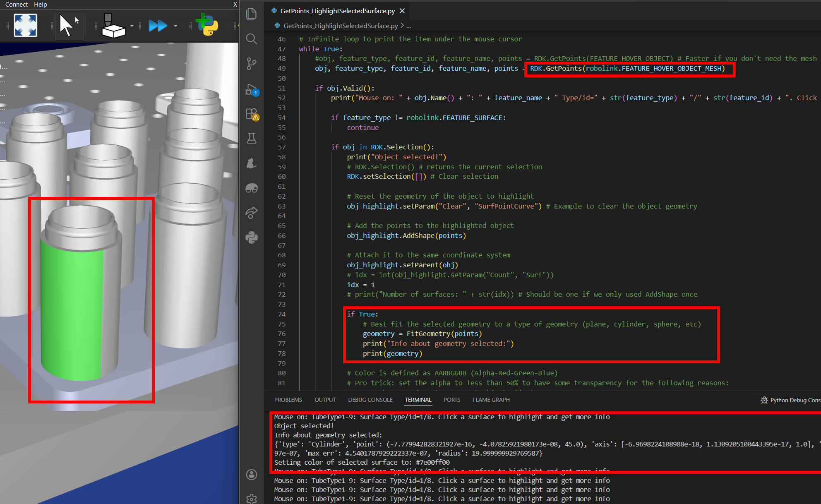Screen dimensions: 821x504
Task: Choose the Select cursor tool
Action: point(68,25)
